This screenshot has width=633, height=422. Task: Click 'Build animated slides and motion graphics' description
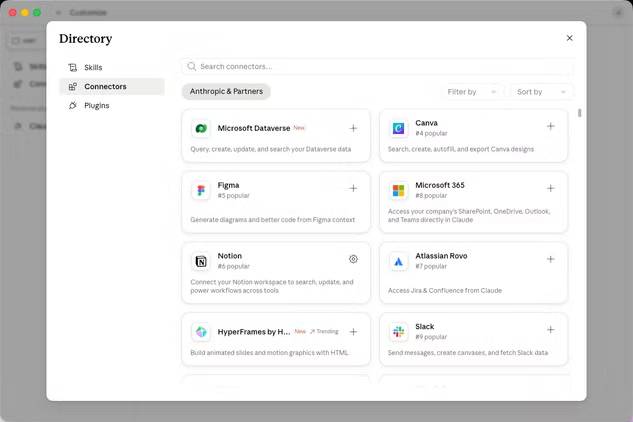(x=269, y=353)
